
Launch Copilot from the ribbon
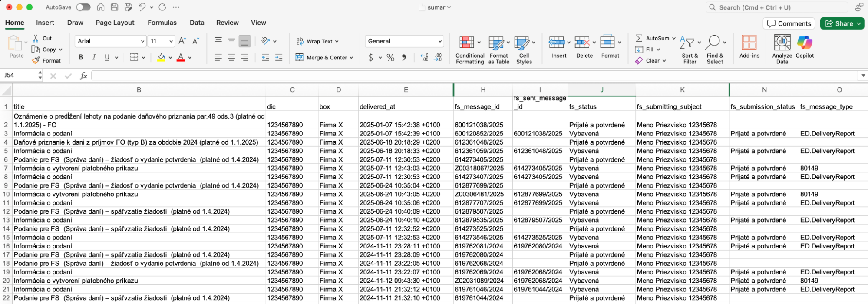coord(805,42)
